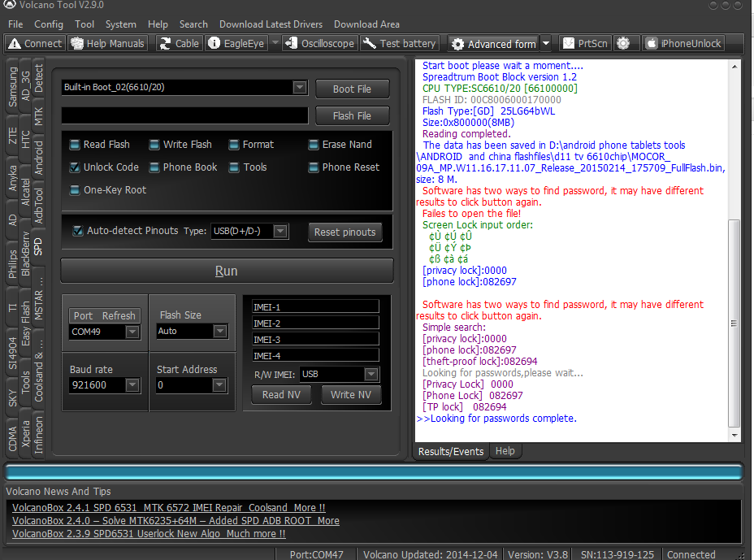This screenshot has height=560, width=754.
Task: Click the Volcano Tool title bar logo
Action: [9, 4]
